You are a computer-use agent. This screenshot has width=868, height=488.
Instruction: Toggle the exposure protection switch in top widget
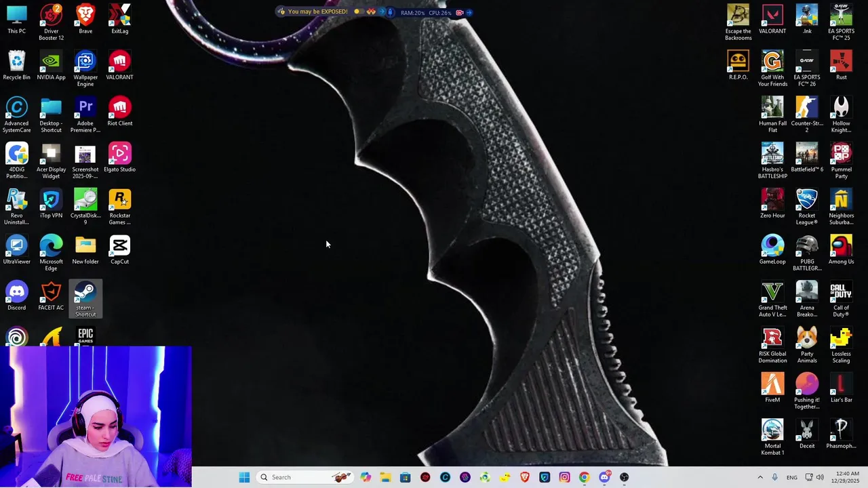358,12
